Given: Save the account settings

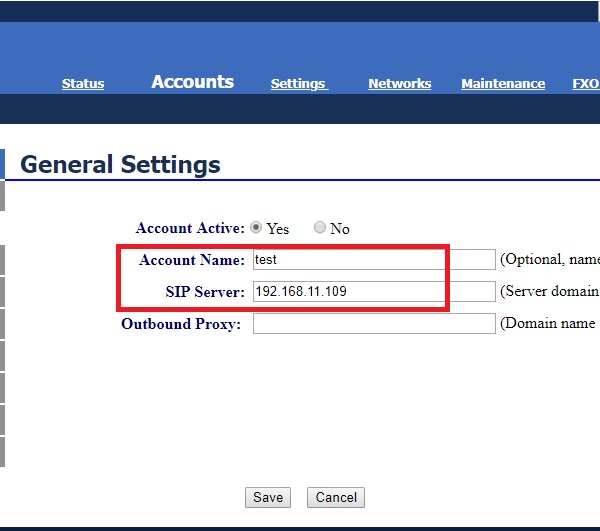Looking at the screenshot, I should pos(267,497).
